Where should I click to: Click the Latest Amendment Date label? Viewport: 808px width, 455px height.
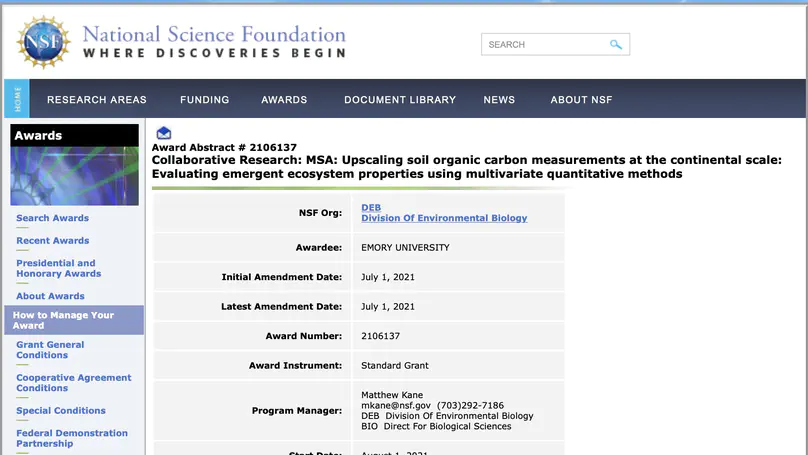[x=281, y=307]
